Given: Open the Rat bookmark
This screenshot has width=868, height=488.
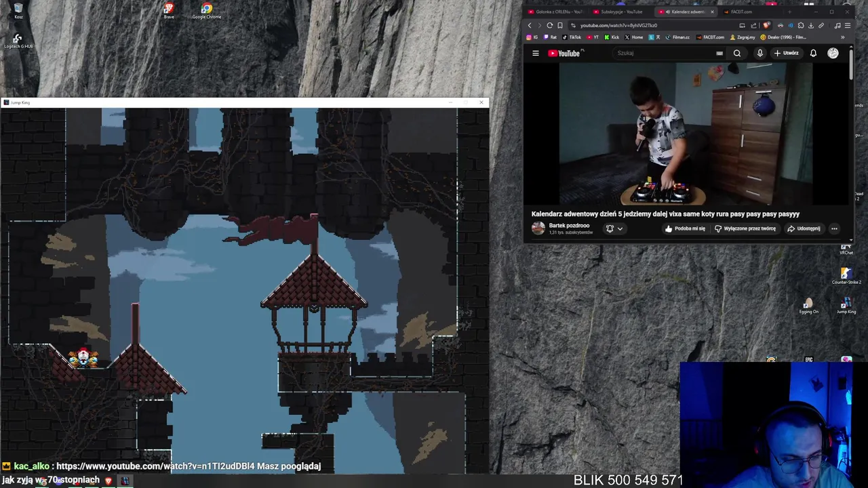Looking at the screenshot, I should click(x=550, y=37).
